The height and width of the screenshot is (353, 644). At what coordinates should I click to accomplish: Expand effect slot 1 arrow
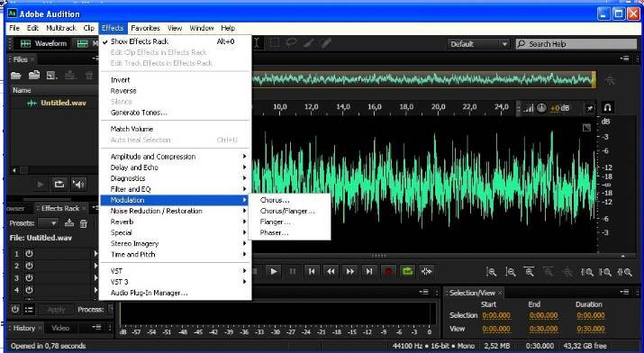click(x=95, y=254)
